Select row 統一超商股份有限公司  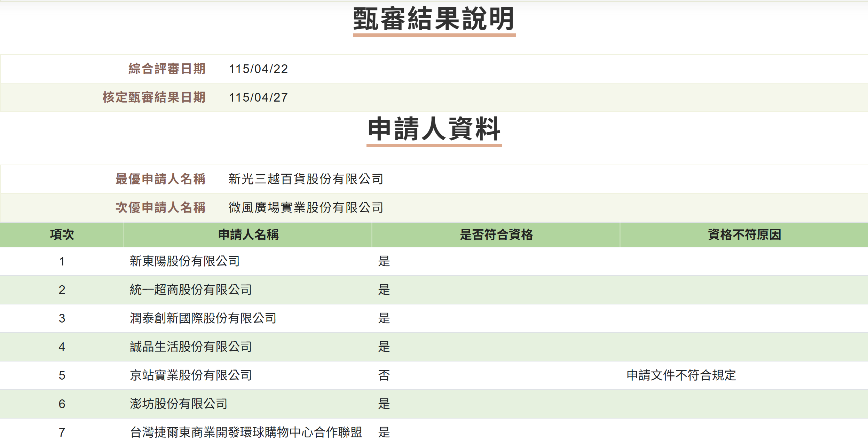pyautogui.click(x=434, y=290)
